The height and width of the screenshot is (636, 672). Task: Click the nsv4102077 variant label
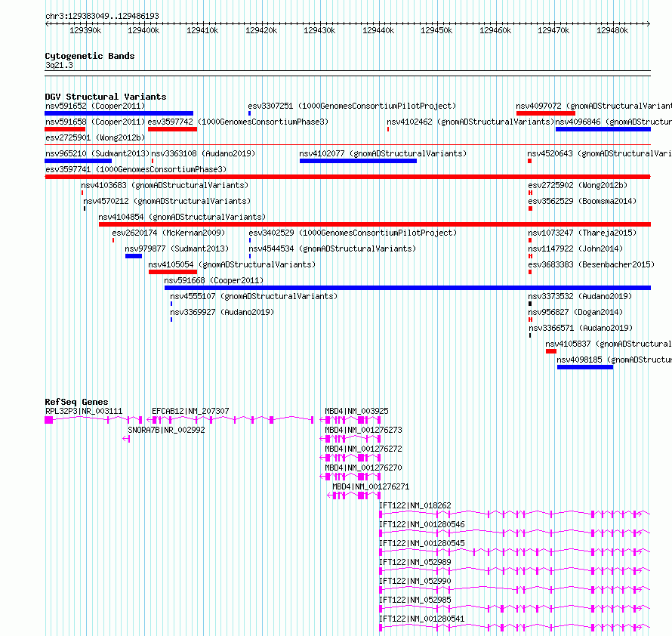383,153
